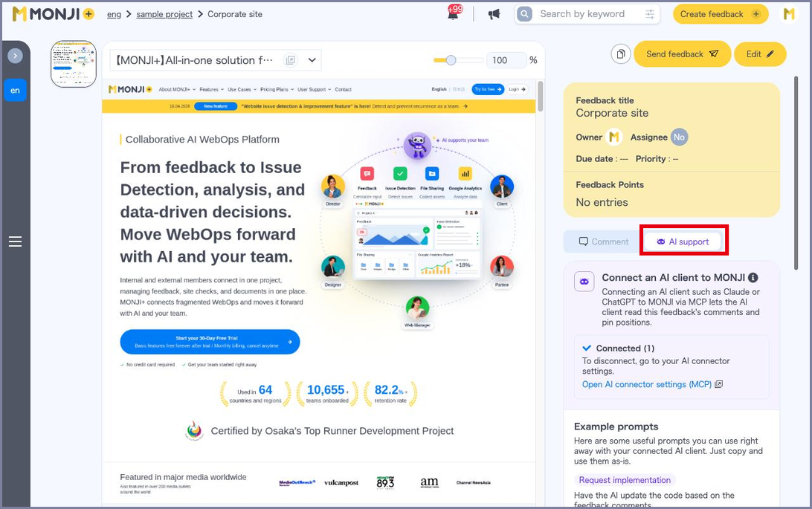Image resolution: width=812 pixels, height=509 pixels.
Task: Open the announcements megaphone icon
Action: 494,14
